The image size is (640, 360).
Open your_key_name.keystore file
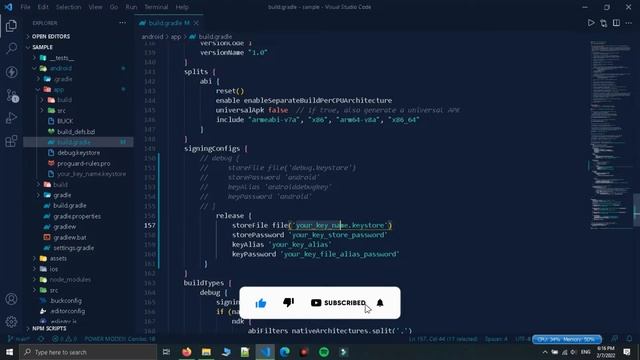91,174
